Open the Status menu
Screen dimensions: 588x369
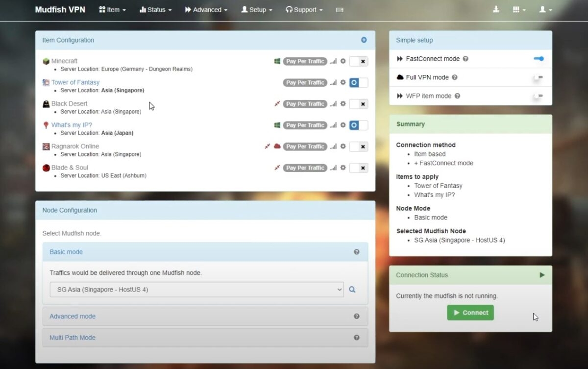[x=156, y=10]
